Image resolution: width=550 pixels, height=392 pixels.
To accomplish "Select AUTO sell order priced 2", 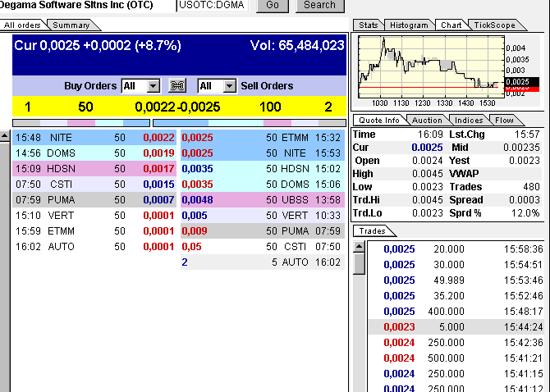I will pyautogui.click(x=263, y=262).
